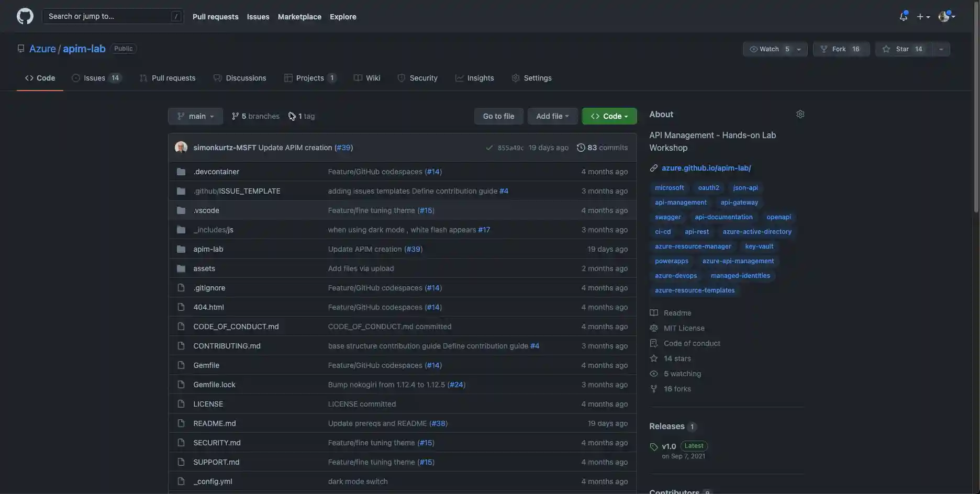
Task: Open the Marketplace menu item
Action: [x=299, y=16]
